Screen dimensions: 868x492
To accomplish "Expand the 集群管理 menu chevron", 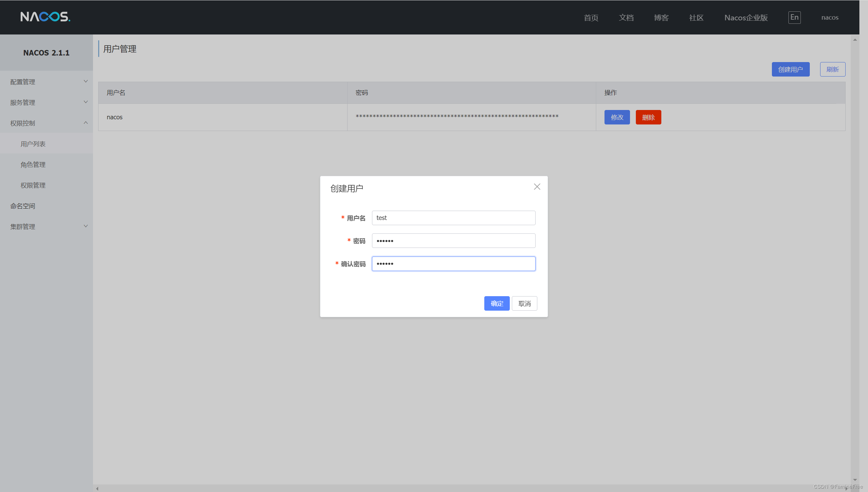I will click(86, 226).
